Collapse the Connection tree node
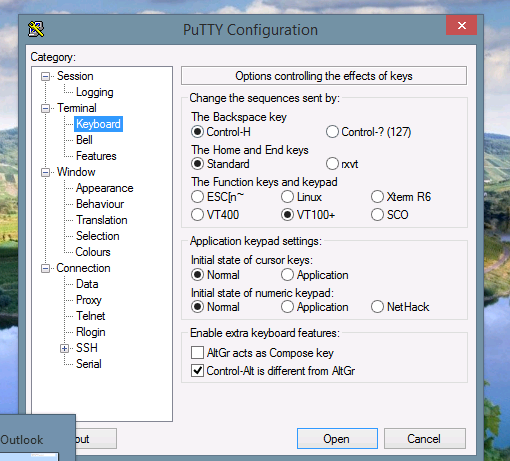The image size is (510, 461). 45,268
